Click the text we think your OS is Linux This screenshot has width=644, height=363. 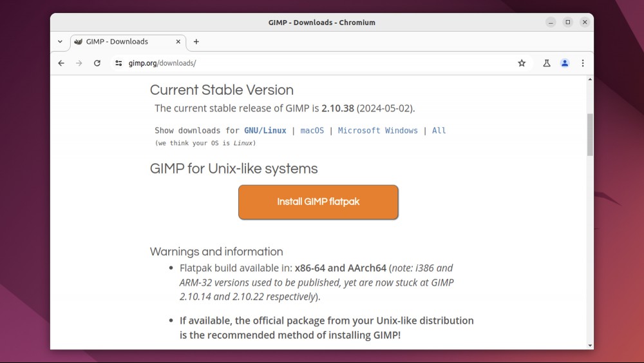(x=205, y=143)
